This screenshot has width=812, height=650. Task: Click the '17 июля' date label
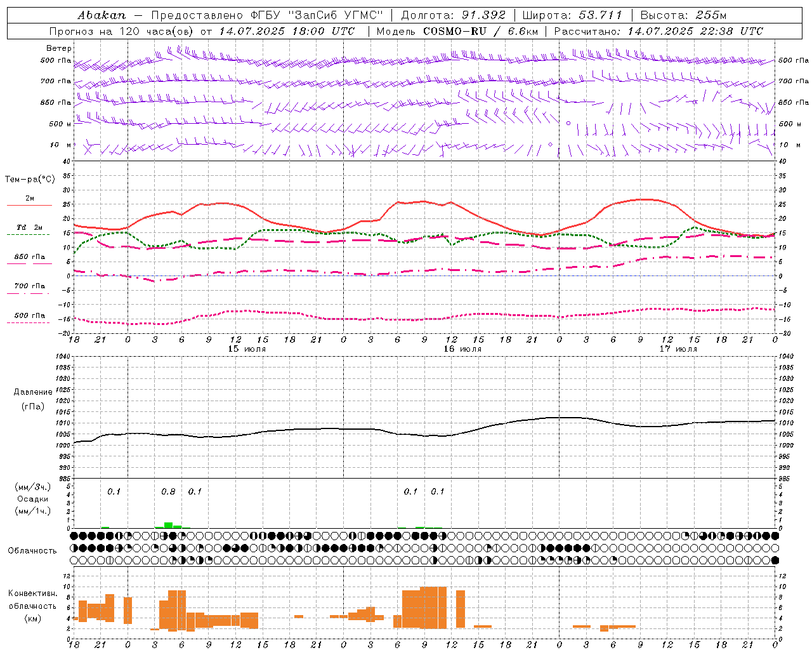tap(678, 349)
